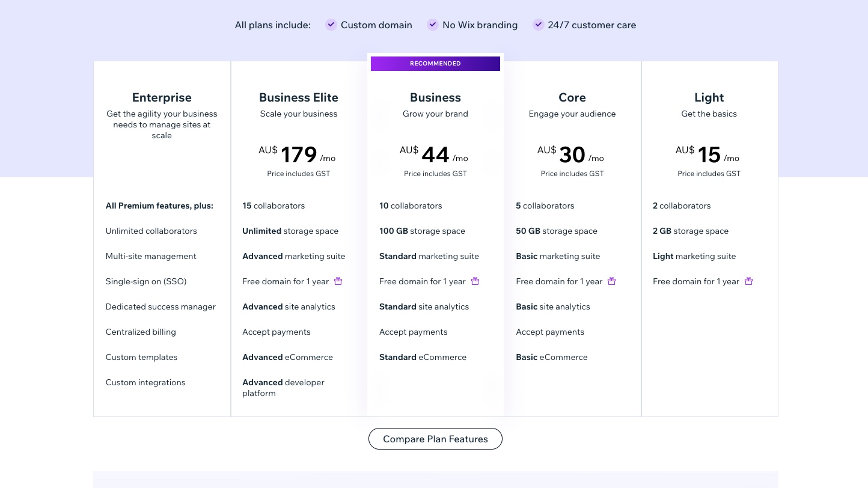This screenshot has width=868, height=488.
Task: Click the checkmark badge beside 24/7 customer care
Action: click(539, 25)
